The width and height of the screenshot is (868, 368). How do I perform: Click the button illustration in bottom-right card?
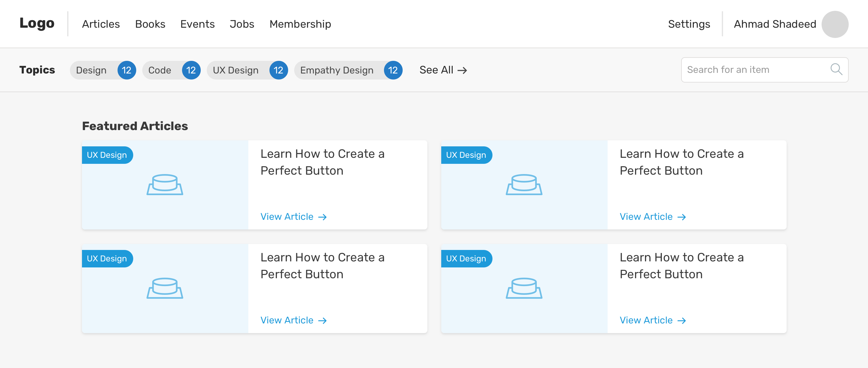coord(524,288)
